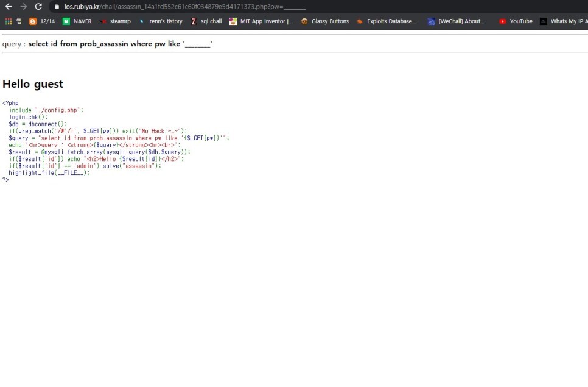Open MIT App Inventor bookmark
This screenshot has height=387, width=588.
click(x=261, y=21)
